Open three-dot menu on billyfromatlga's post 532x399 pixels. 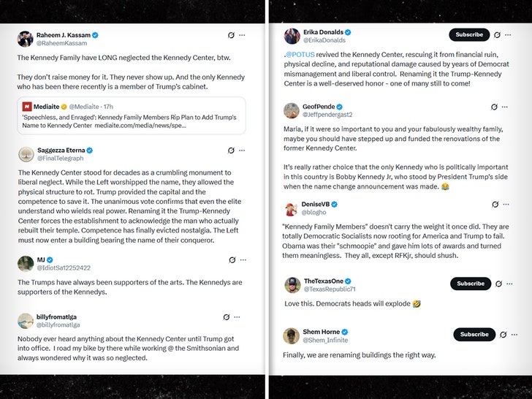[x=240, y=316]
